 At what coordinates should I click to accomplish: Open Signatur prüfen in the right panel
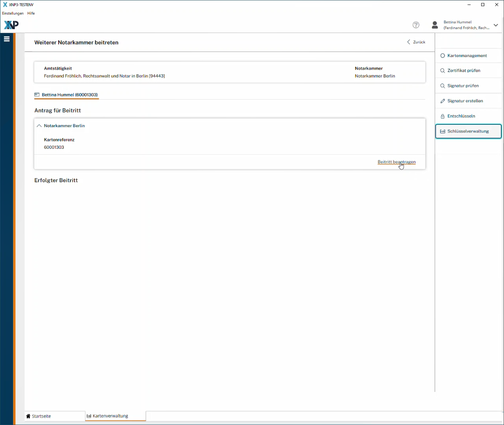468,86
